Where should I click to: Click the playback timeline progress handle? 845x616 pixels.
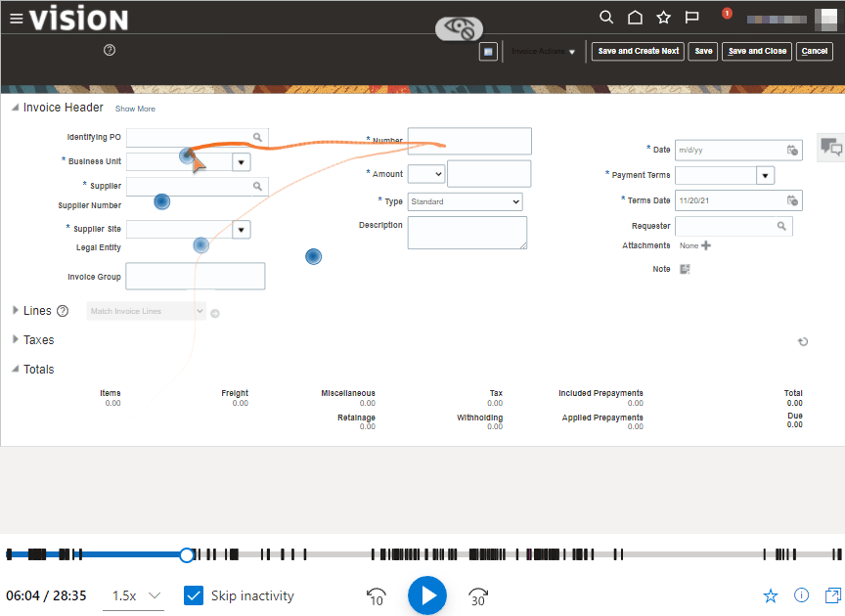(x=187, y=554)
